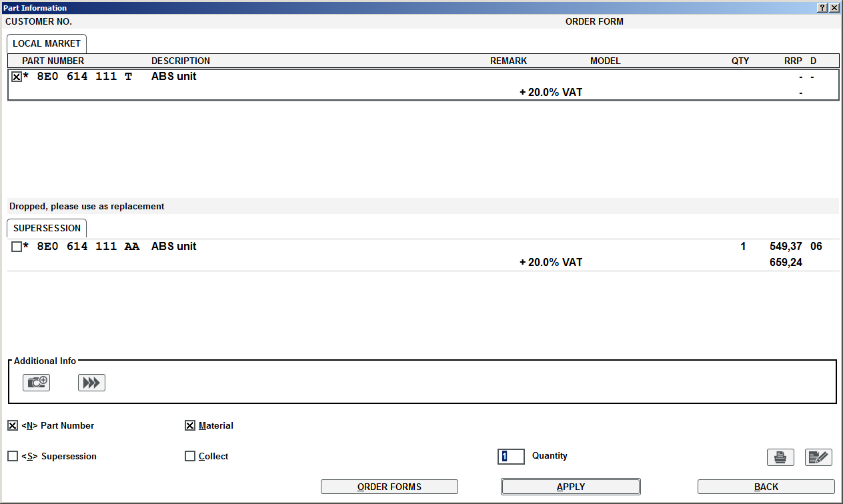Click the notepad with pencil icon
The image size is (843, 504).
click(818, 457)
